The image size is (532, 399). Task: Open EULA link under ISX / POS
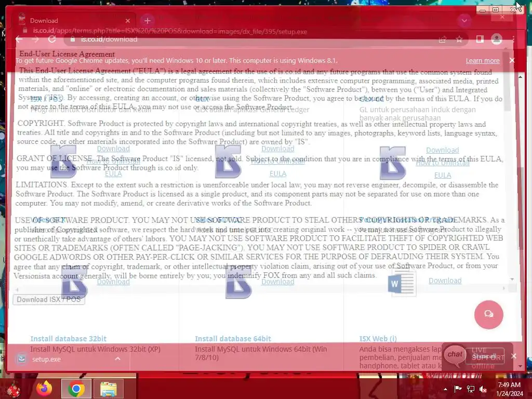pos(113,174)
